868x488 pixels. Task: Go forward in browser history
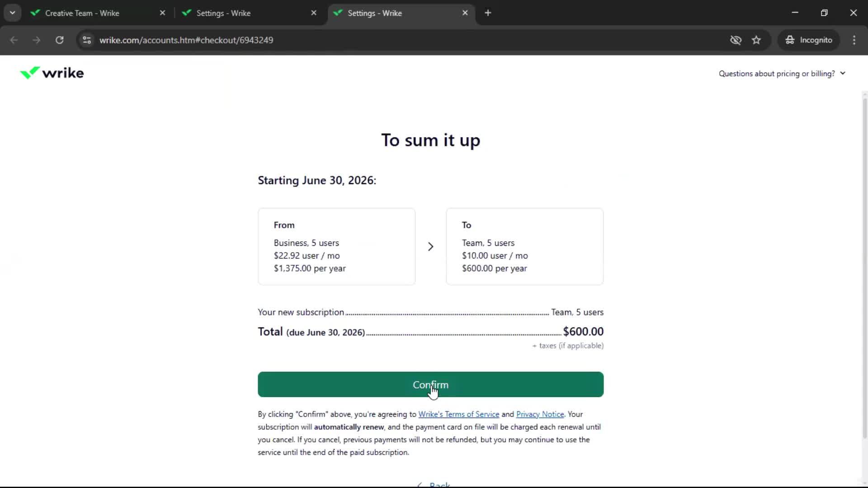tap(37, 40)
